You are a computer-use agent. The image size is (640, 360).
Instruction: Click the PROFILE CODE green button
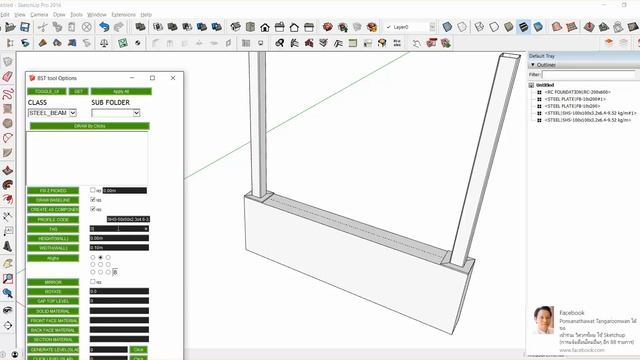[x=53, y=220]
